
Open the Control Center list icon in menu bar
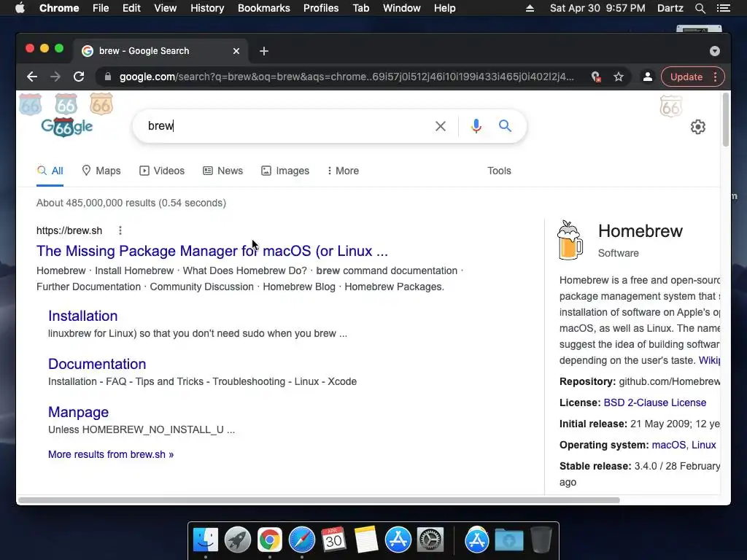pos(724,8)
